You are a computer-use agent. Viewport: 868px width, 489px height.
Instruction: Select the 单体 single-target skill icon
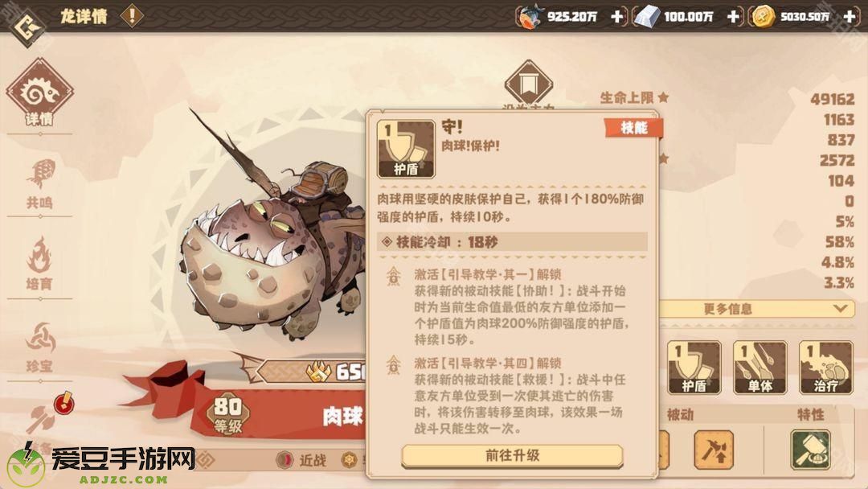pyautogui.click(x=759, y=368)
